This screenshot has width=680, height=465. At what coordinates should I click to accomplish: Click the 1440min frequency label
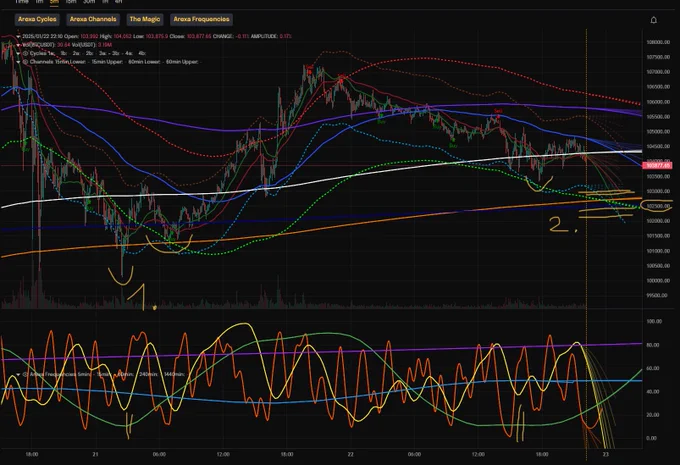pos(175,374)
